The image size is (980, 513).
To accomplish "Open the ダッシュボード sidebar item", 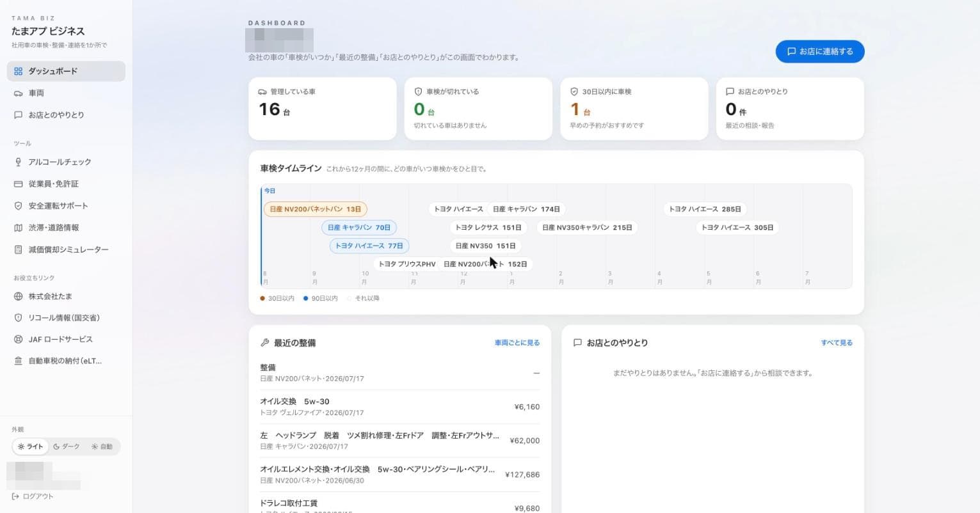I will [x=66, y=71].
